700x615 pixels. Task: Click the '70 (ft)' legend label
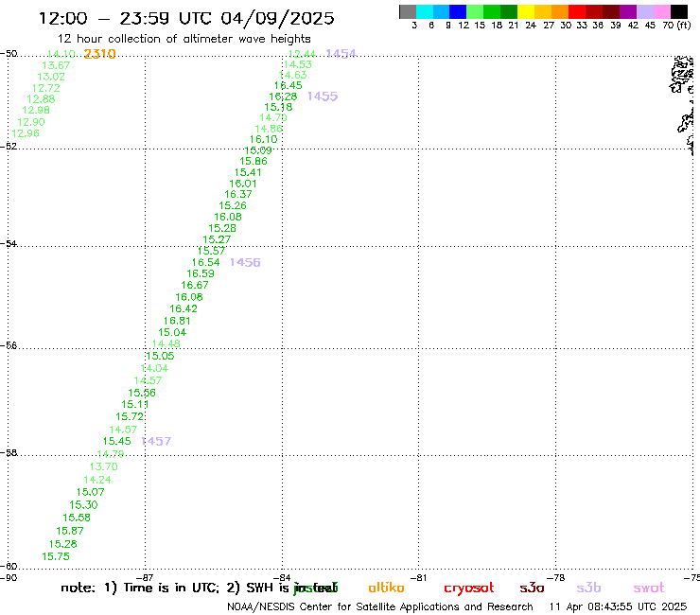(676, 26)
